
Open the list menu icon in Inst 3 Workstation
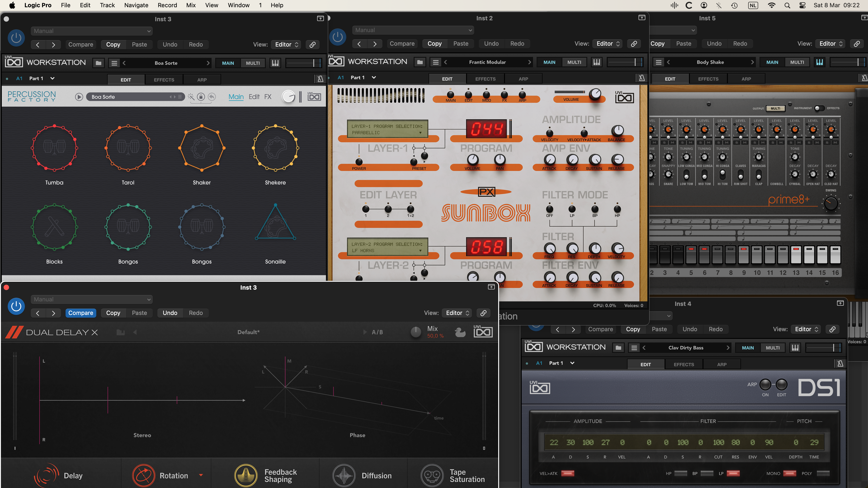[114, 63]
